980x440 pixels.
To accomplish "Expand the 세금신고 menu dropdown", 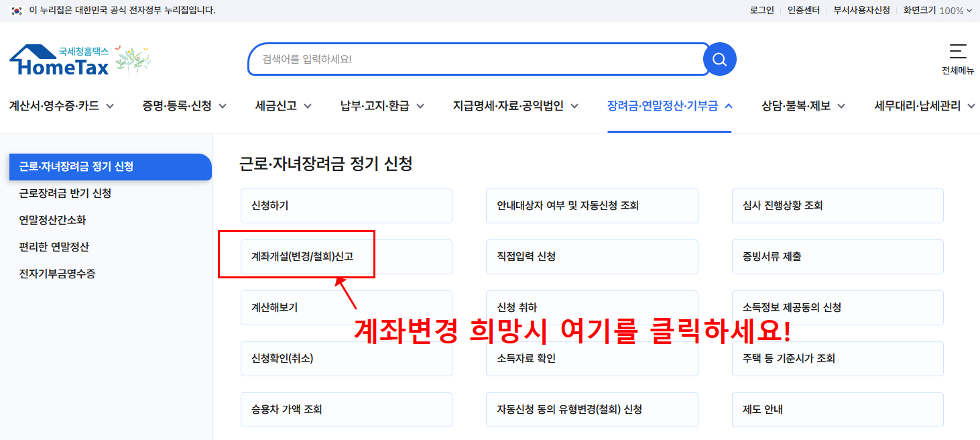I will (277, 105).
